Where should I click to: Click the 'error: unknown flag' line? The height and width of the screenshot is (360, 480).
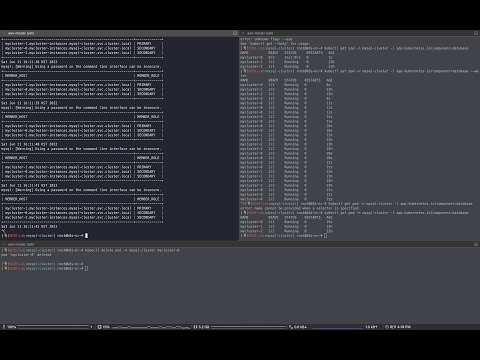tap(266, 39)
